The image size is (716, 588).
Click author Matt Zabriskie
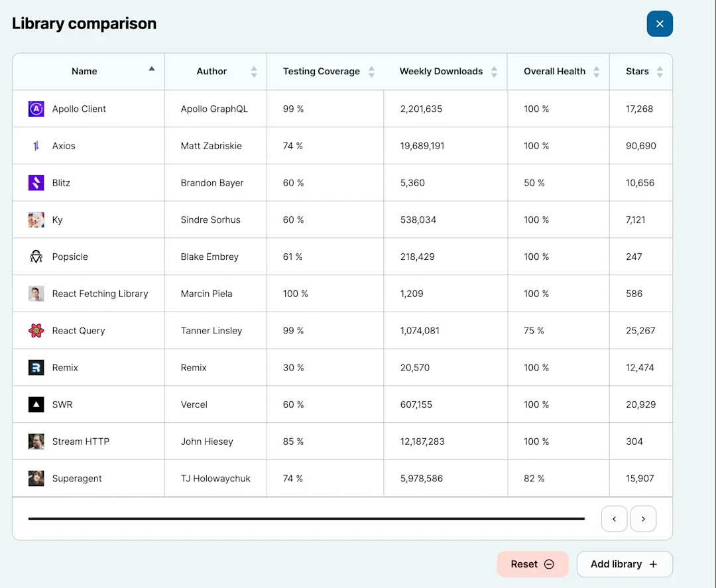211,146
